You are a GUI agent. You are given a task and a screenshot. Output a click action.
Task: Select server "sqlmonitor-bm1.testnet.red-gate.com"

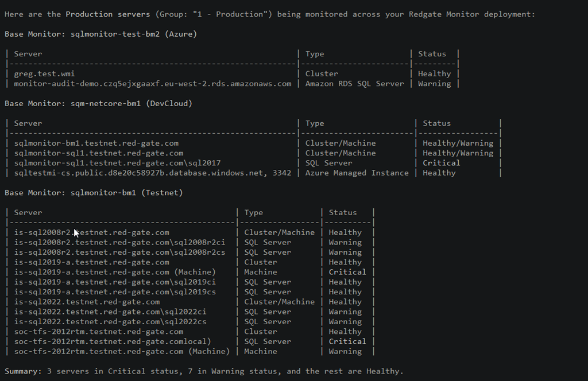[x=96, y=143]
